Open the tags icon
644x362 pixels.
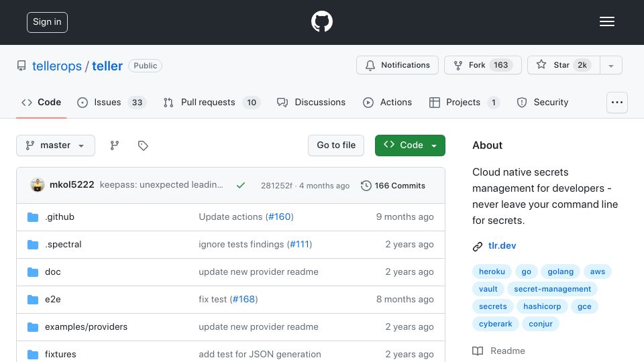click(143, 145)
